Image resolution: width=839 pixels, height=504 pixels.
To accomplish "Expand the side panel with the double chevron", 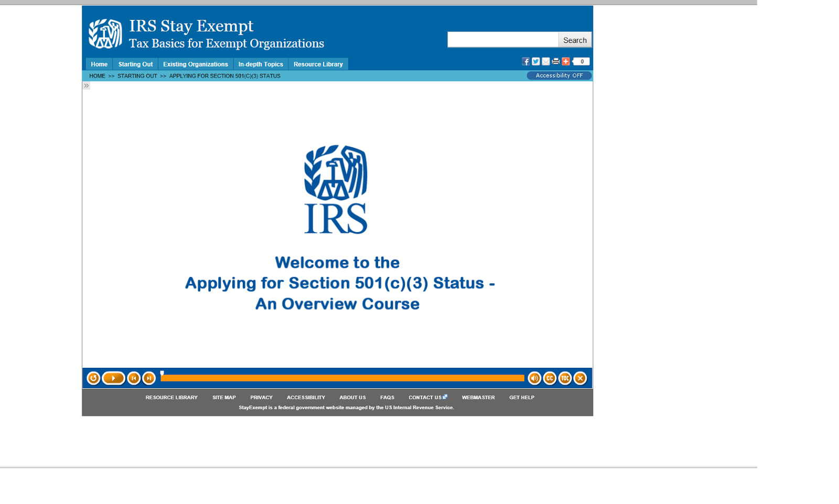I will [87, 85].
